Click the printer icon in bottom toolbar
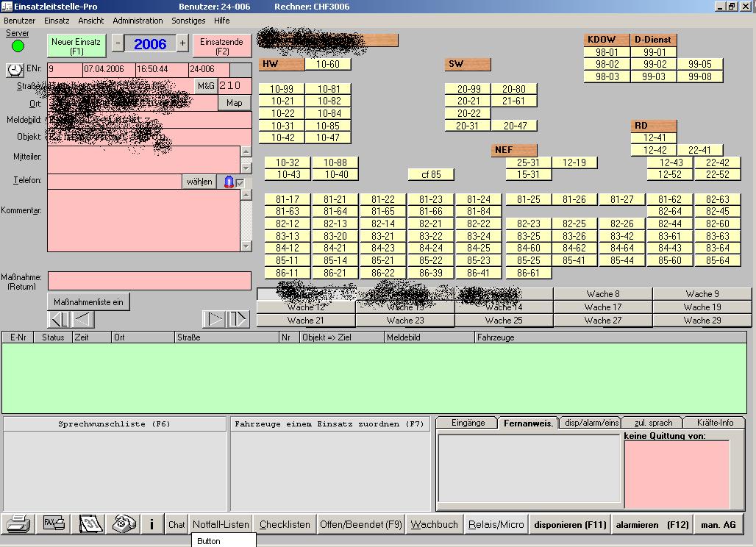 coord(18,523)
